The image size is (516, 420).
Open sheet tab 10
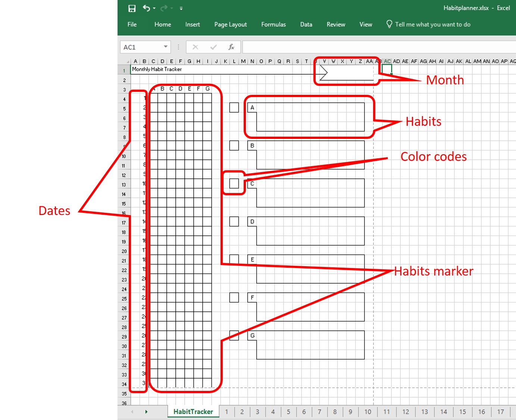368,411
